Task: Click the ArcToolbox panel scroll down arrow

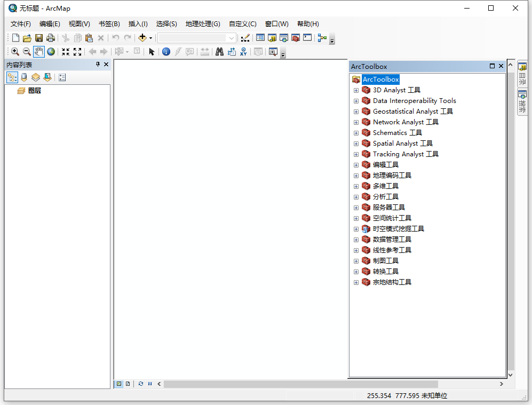Action: [510, 375]
